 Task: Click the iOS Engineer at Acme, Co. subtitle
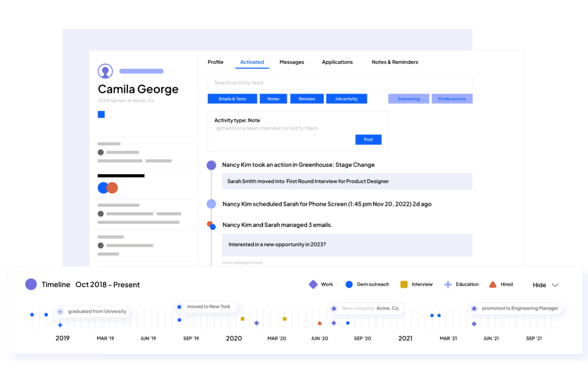tap(126, 100)
